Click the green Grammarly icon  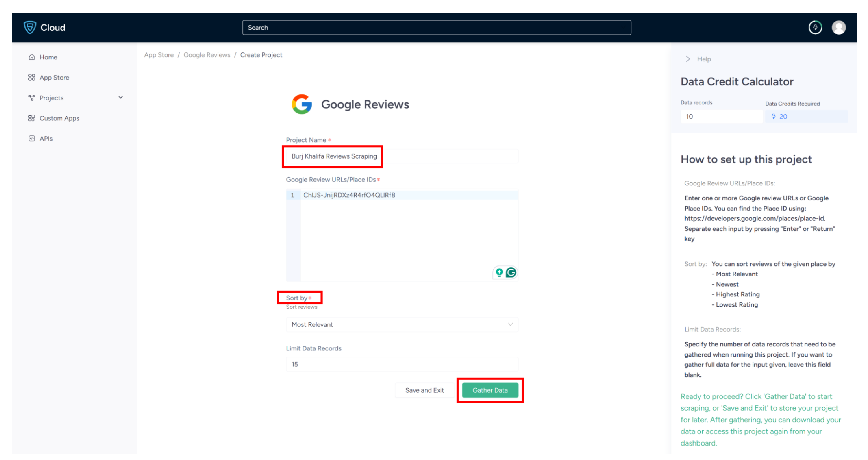pos(511,273)
